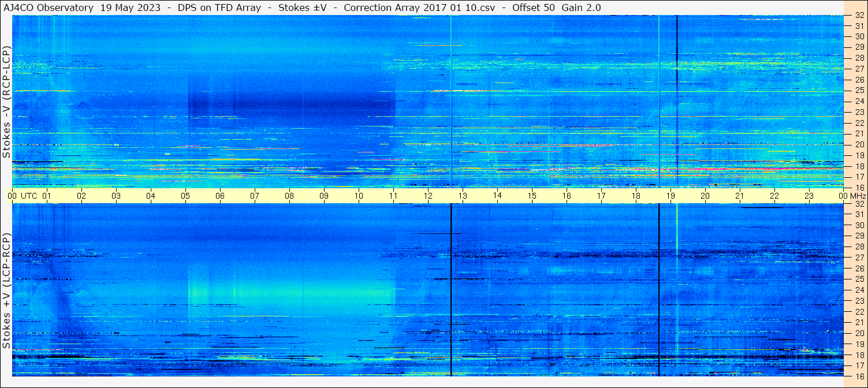
Task: Select hour 02 on time axis
Action: (x=81, y=196)
